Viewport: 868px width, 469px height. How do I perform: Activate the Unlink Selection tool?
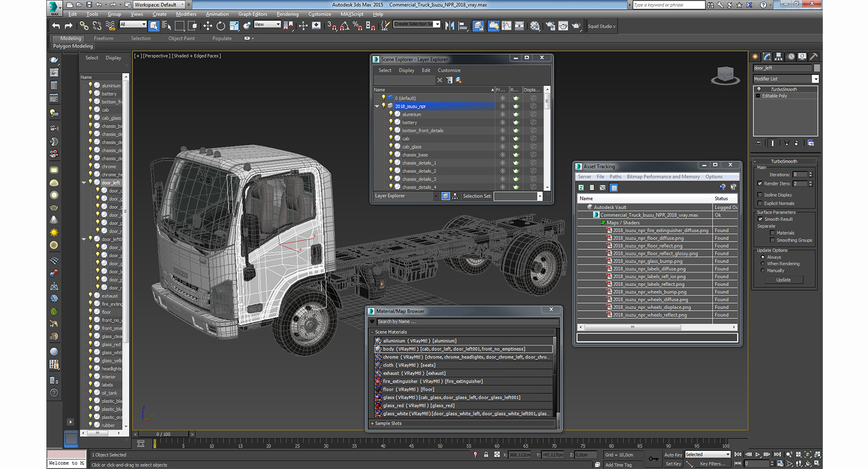tap(97, 26)
